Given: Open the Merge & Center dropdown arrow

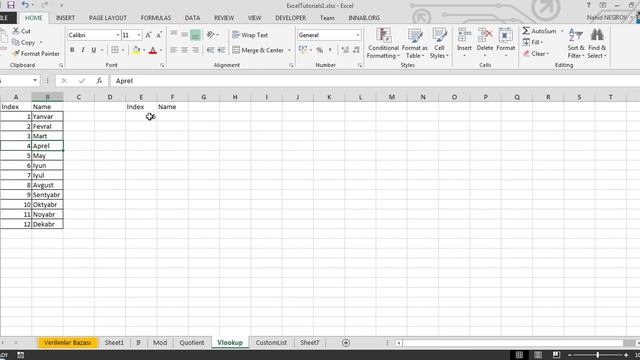Looking at the screenshot, I should pyautogui.click(x=289, y=50).
